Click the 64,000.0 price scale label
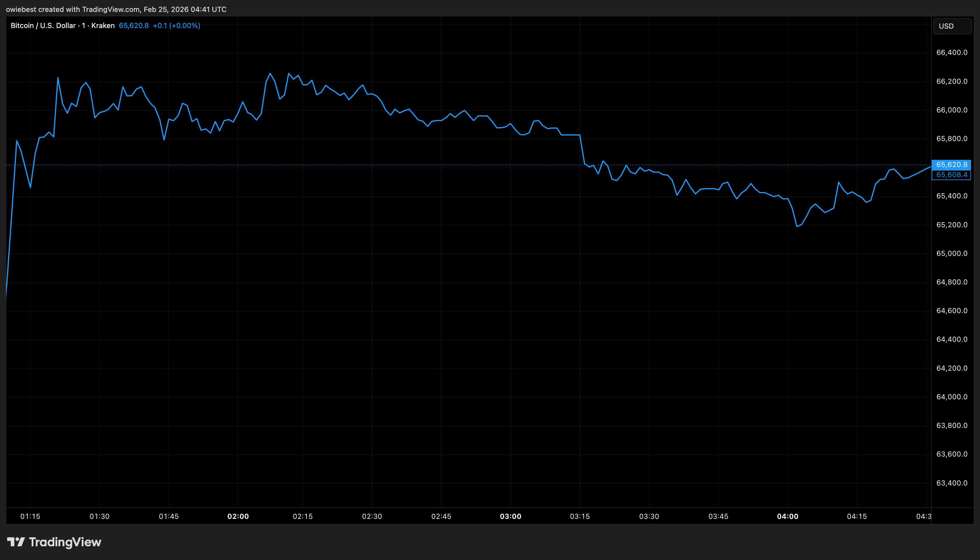This screenshot has width=980, height=560. point(952,397)
